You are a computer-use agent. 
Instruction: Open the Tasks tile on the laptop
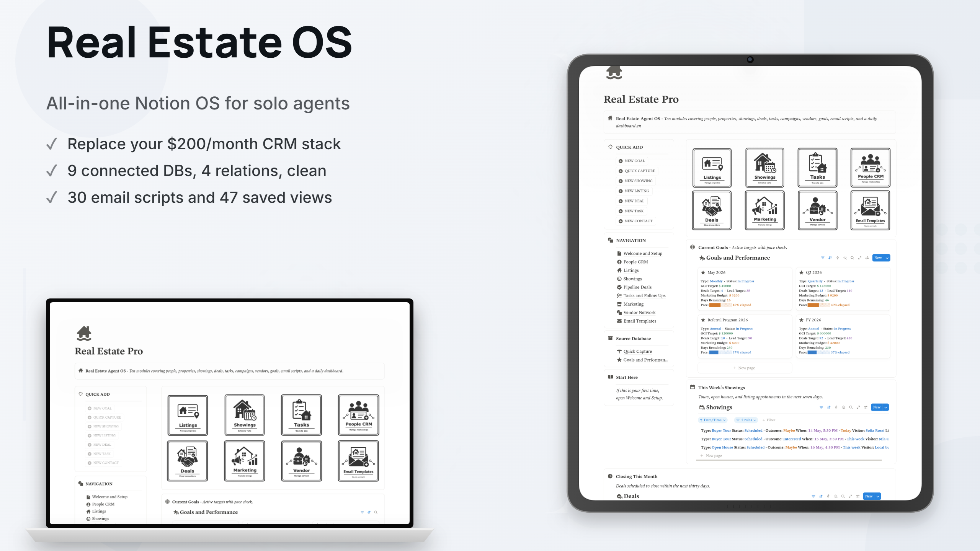coord(302,415)
